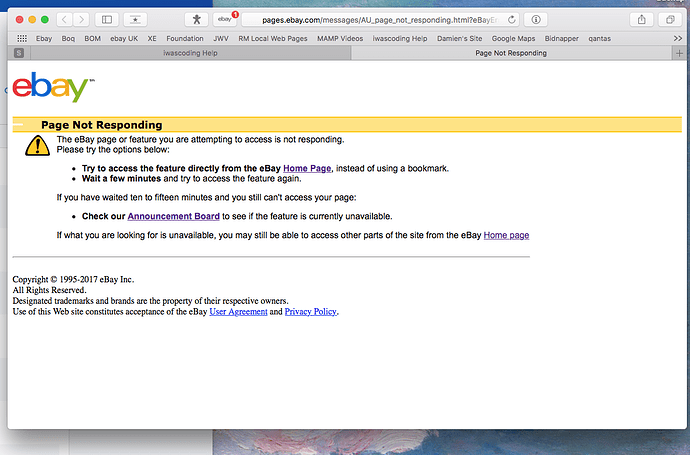Screen dimensions: 690x455
Task: Open the Privacy Policy link
Action: pyautogui.click(x=311, y=312)
